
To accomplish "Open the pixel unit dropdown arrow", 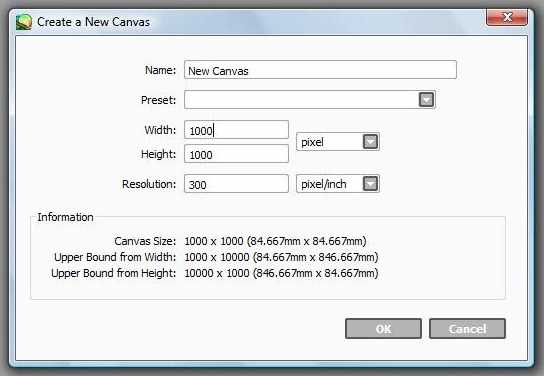I will coord(371,142).
